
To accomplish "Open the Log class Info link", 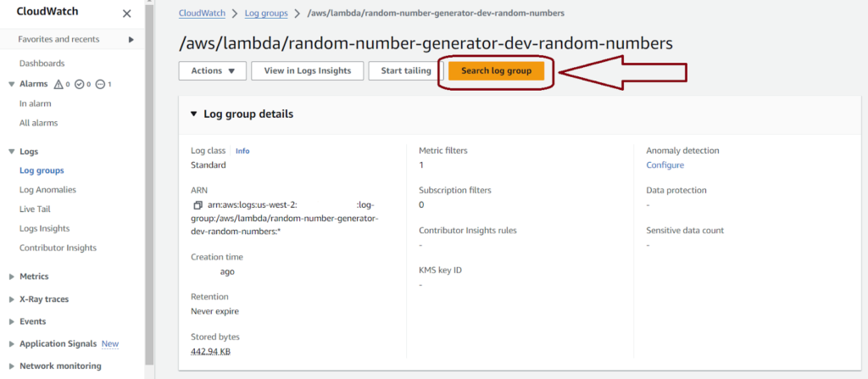I will click(242, 151).
